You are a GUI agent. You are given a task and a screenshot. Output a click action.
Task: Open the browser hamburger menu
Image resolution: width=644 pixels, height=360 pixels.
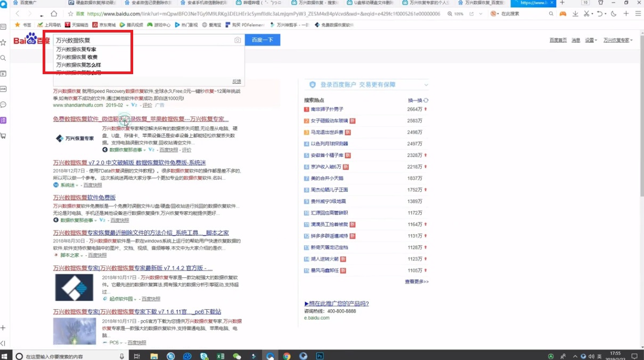(638, 14)
